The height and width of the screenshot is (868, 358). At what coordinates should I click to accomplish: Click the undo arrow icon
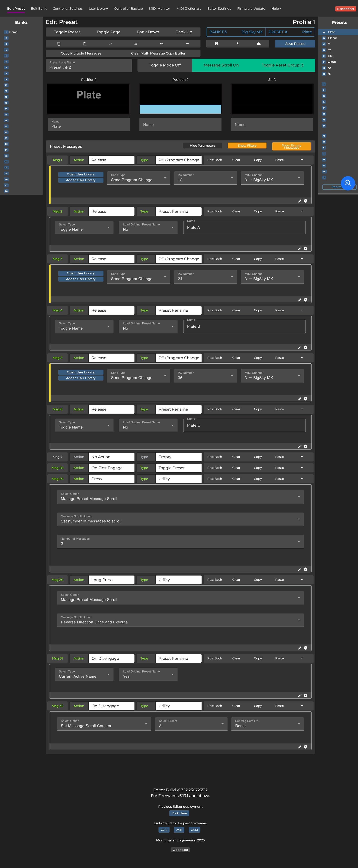tap(162, 44)
